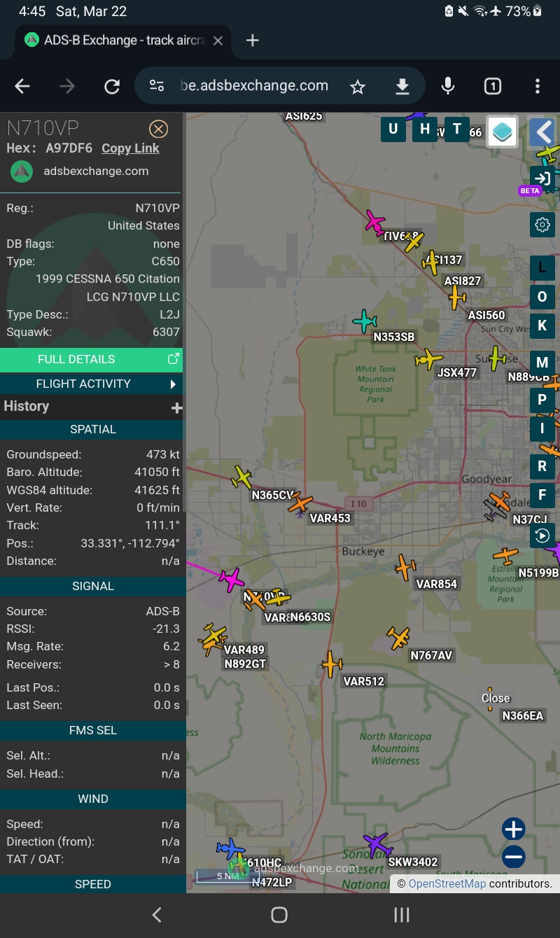Select the VAR854 aircraft icon
The height and width of the screenshot is (938, 560).
pos(405,567)
